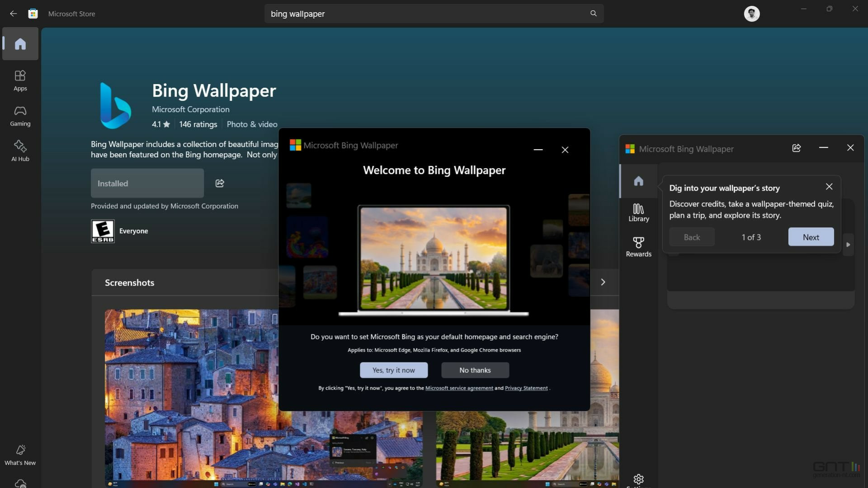Click the small play arrow beside tooltip

pyautogui.click(x=848, y=244)
